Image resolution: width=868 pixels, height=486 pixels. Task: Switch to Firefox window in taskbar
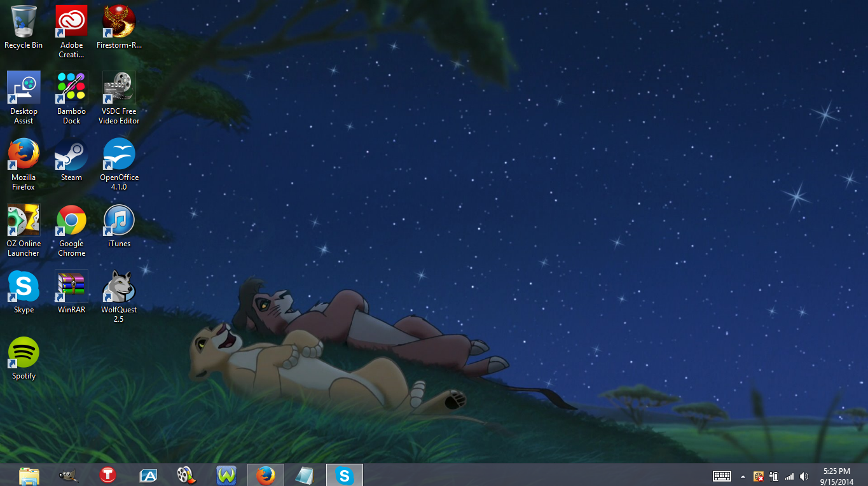coord(266,475)
